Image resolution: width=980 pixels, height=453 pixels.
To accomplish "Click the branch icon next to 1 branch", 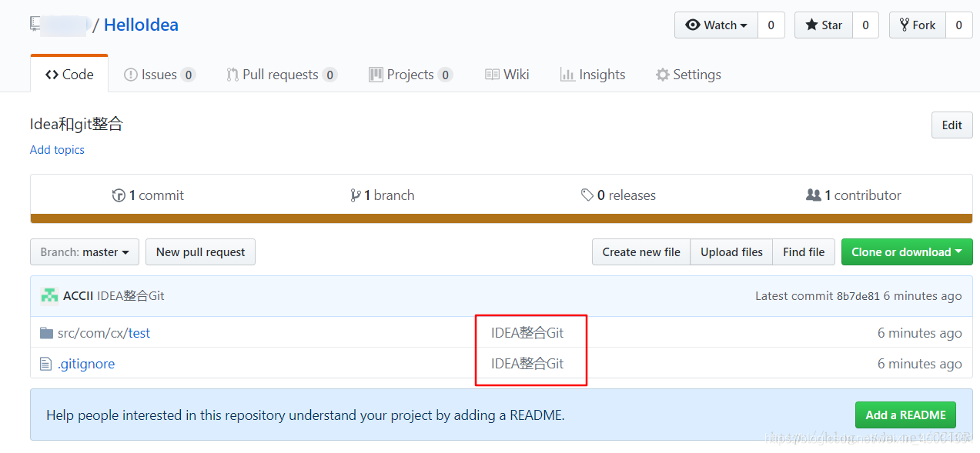I will click(x=356, y=195).
